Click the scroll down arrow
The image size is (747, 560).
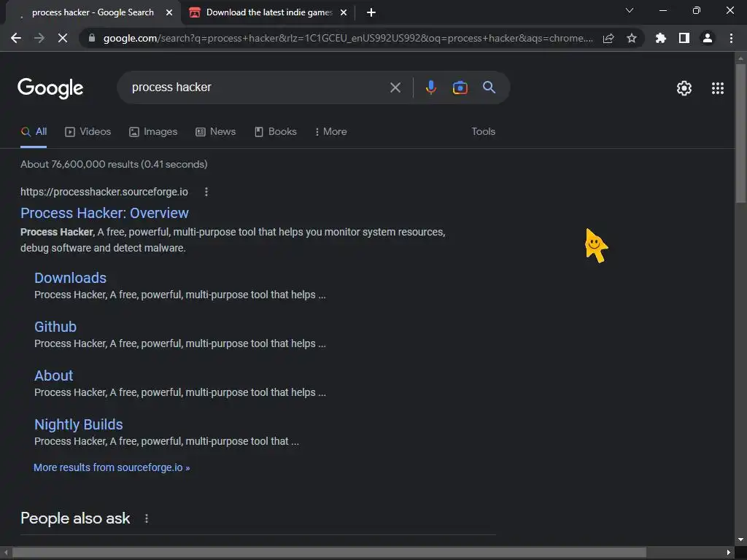(740, 540)
